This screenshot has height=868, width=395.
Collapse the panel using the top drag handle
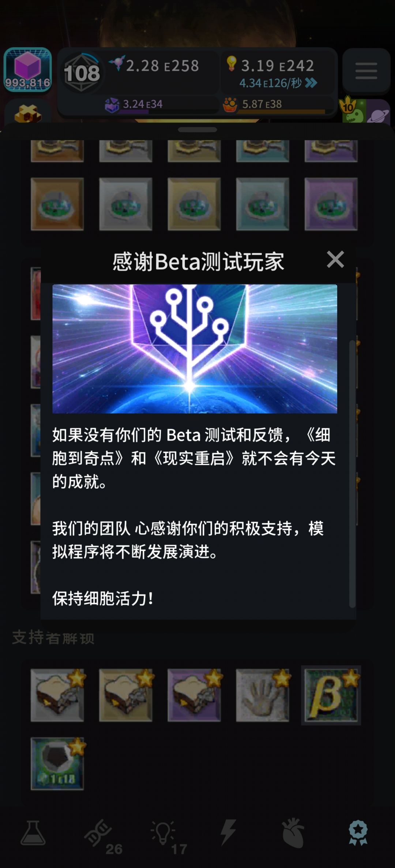(197, 130)
